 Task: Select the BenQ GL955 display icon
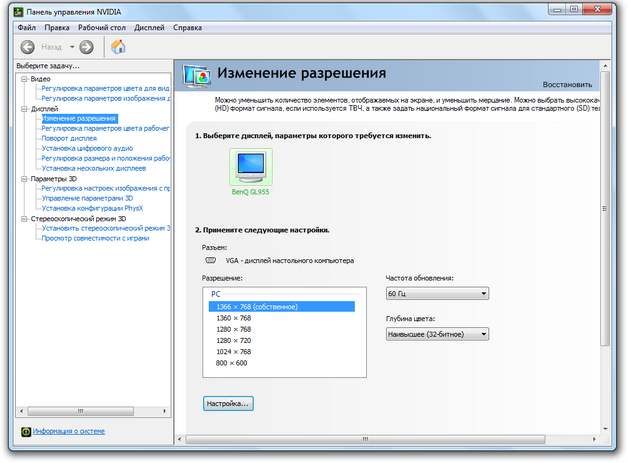point(251,167)
